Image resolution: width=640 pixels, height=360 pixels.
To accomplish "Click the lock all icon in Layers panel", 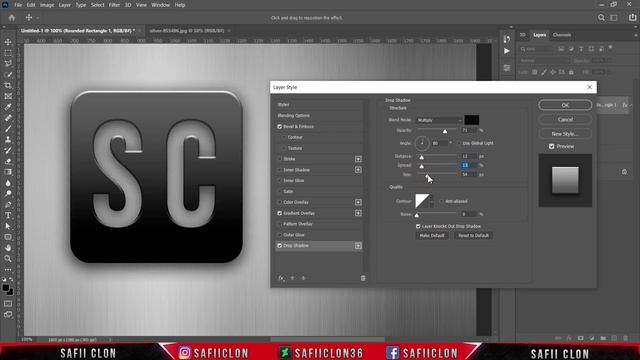I will pyautogui.click(x=571, y=72).
